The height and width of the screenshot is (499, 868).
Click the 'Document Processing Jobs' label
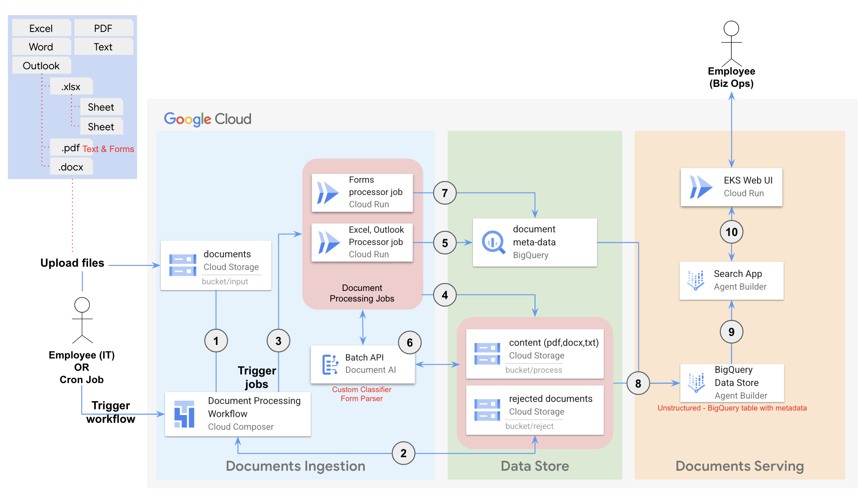[362, 293]
